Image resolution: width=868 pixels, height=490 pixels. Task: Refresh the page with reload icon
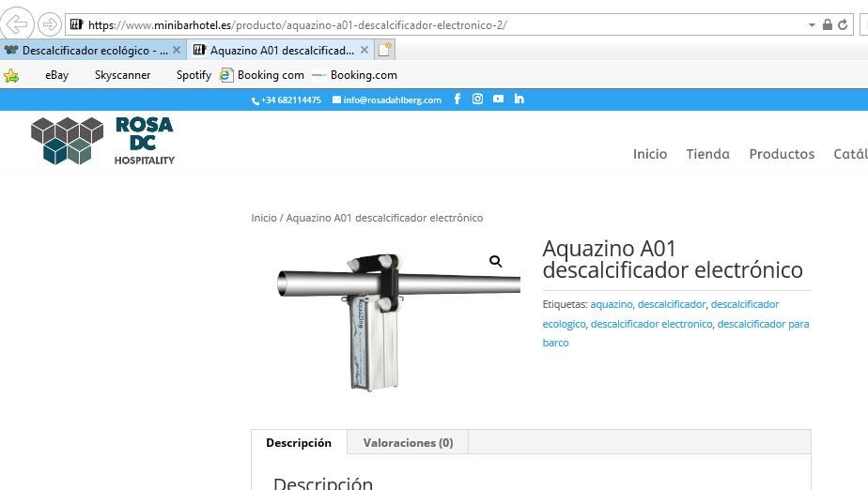843,24
